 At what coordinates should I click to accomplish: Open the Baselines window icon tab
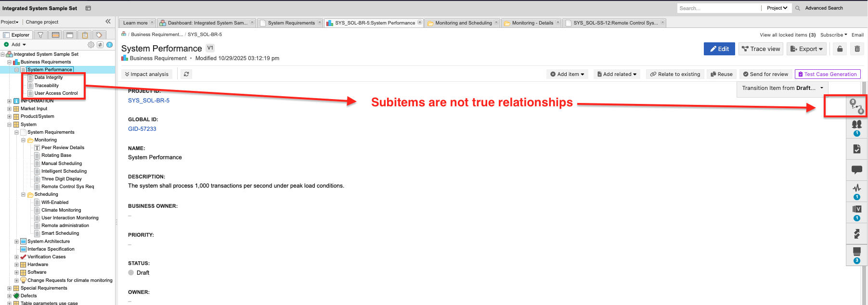coord(70,35)
